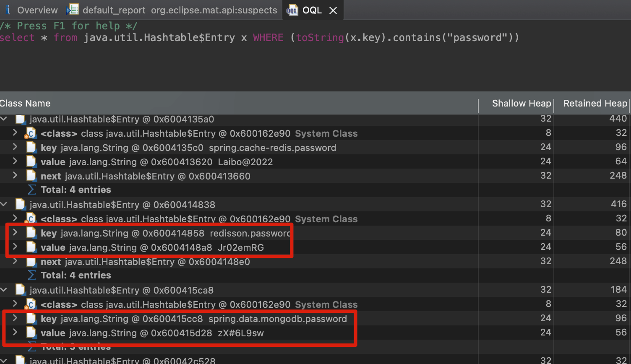The height and width of the screenshot is (364, 631).
Task: Select the value text 'Jr02emRG'
Action: (x=241, y=247)
